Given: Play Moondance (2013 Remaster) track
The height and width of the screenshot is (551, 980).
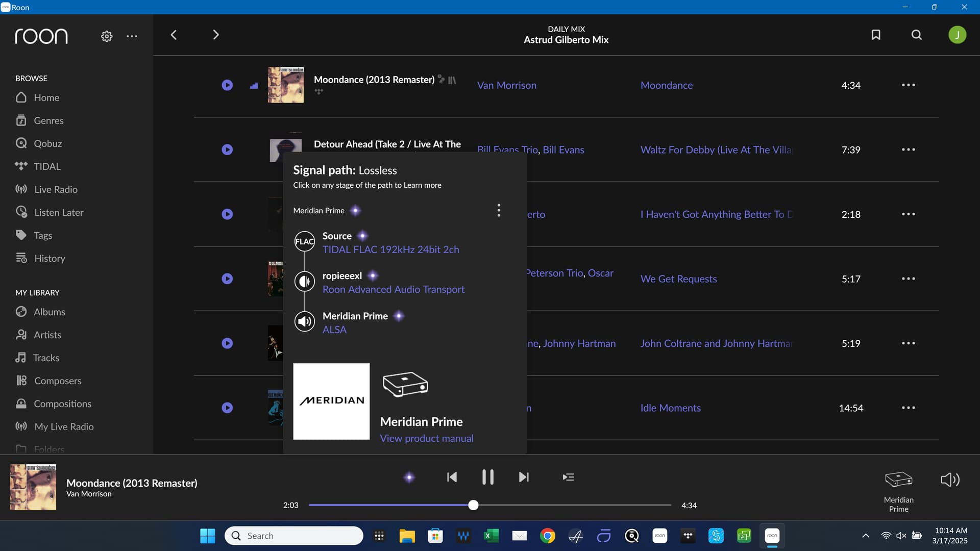Looking at the screenshot, I should click(227, 85).
